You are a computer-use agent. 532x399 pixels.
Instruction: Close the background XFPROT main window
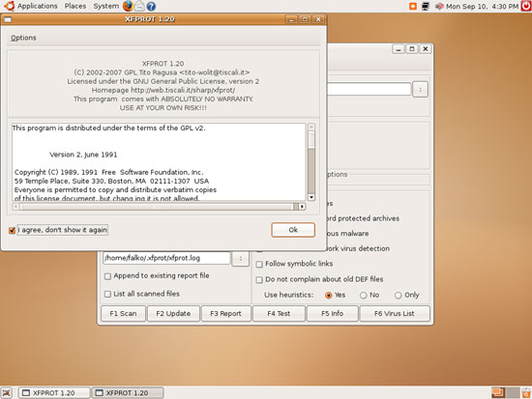[426, 49]
